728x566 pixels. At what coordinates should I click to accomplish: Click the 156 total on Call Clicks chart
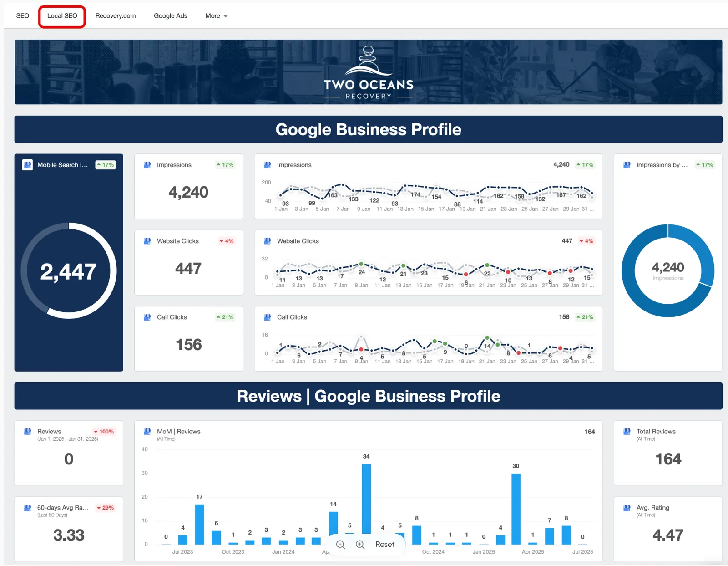[x=564, y=317]
